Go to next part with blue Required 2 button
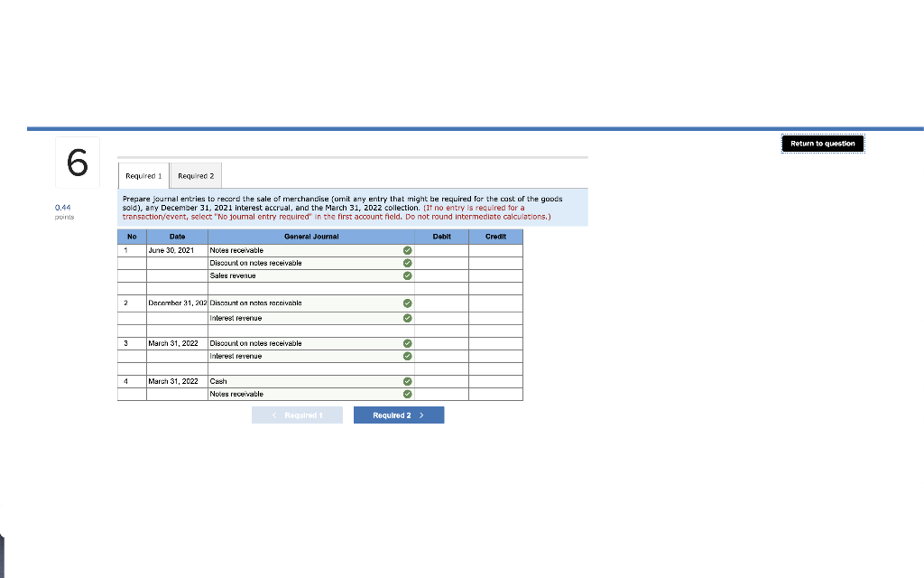 tap(399, 415)
